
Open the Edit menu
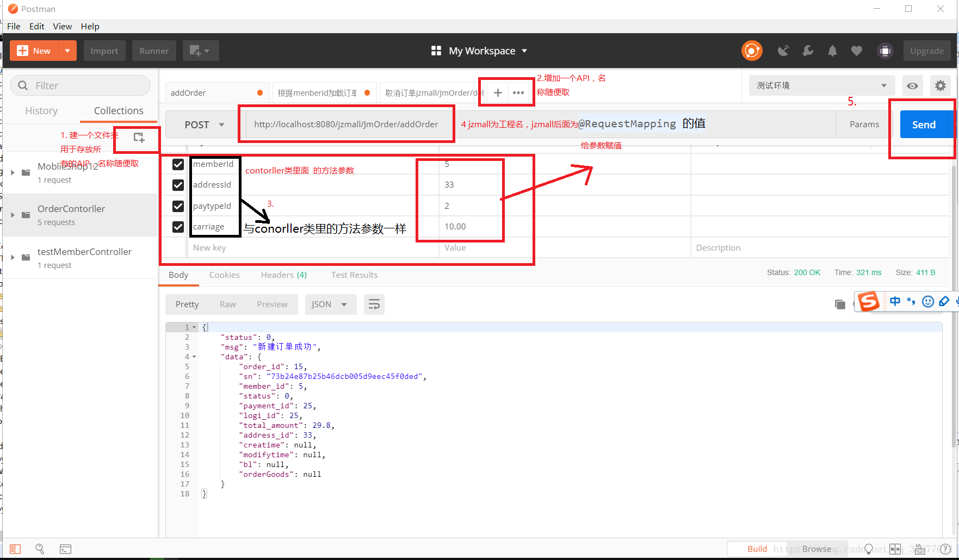(x=37, y=26)
